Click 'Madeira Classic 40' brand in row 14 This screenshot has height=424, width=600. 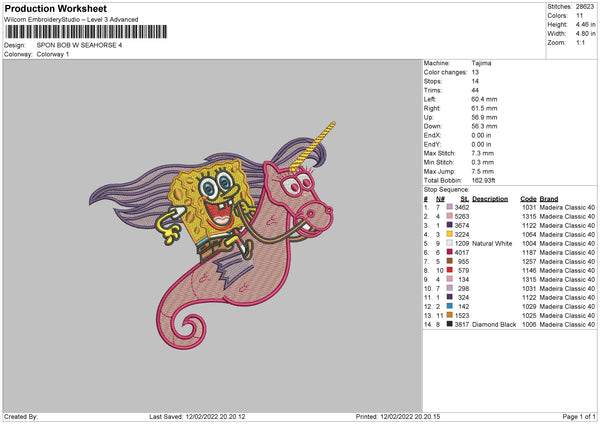(567, 325)
